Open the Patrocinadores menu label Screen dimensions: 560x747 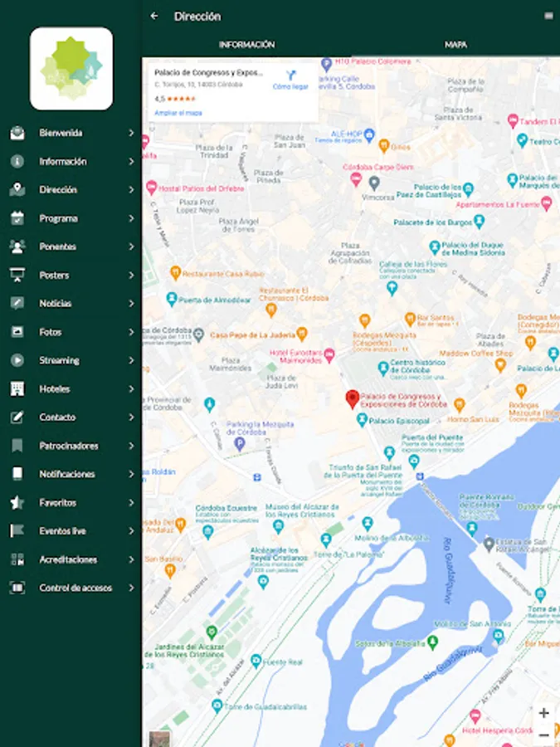[69, 446]
